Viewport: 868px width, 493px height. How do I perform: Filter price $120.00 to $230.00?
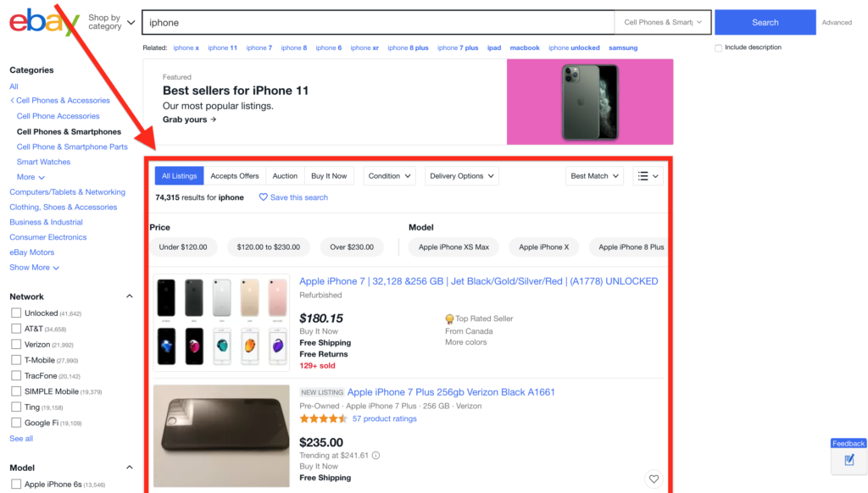click(269, 247)
